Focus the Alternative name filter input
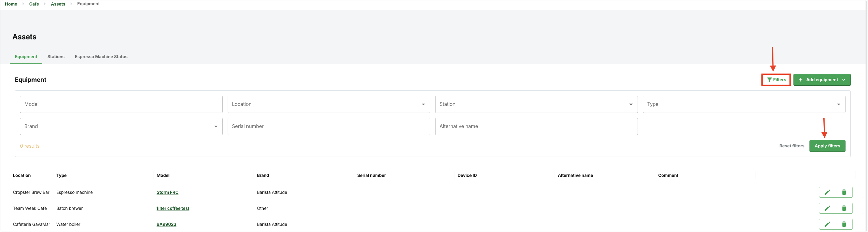This screenshot has height=232, width=868. 536,126
